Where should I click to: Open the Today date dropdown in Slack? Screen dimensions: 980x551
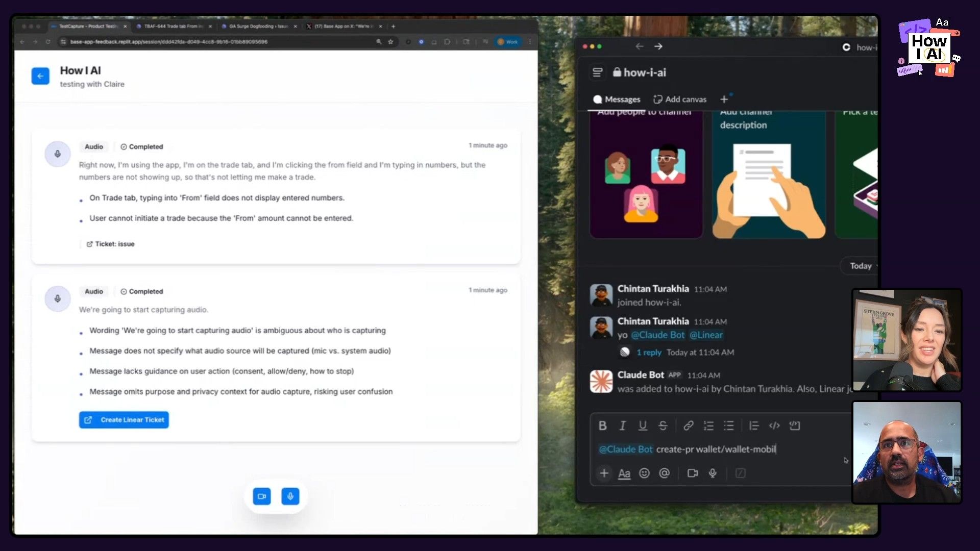click(x=863, y=266)
